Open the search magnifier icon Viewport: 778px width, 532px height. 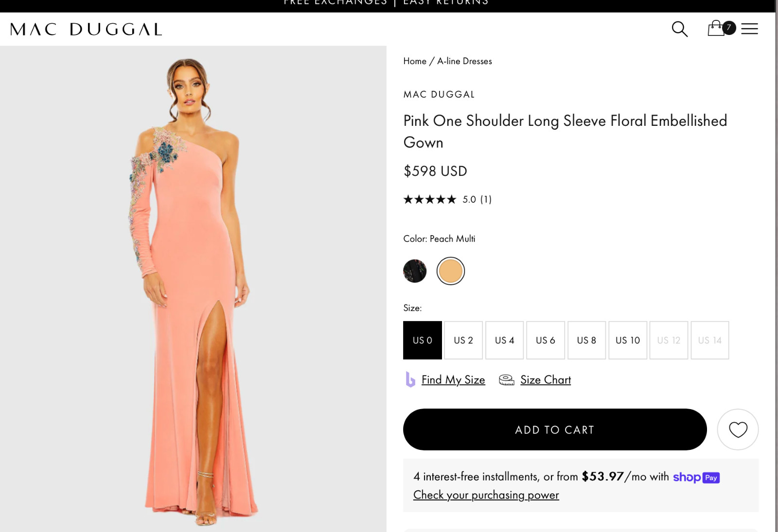tap(679, 29)
